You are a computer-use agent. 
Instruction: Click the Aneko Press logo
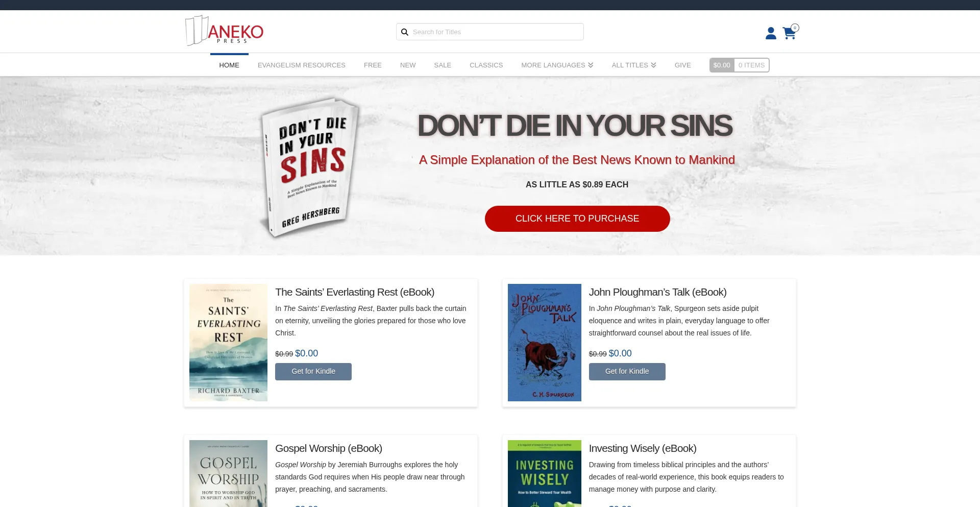[x=224, y=31]
